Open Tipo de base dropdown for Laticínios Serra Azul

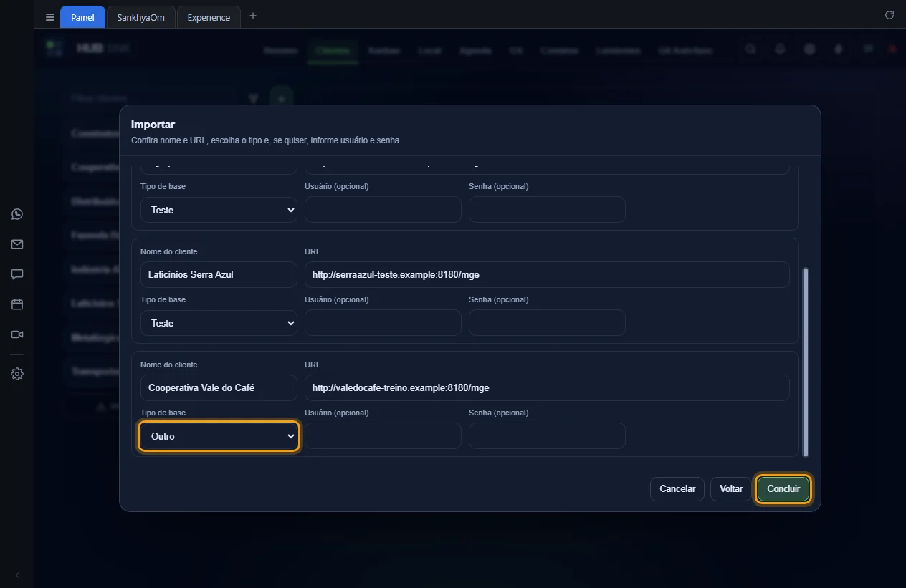[219, 323]
